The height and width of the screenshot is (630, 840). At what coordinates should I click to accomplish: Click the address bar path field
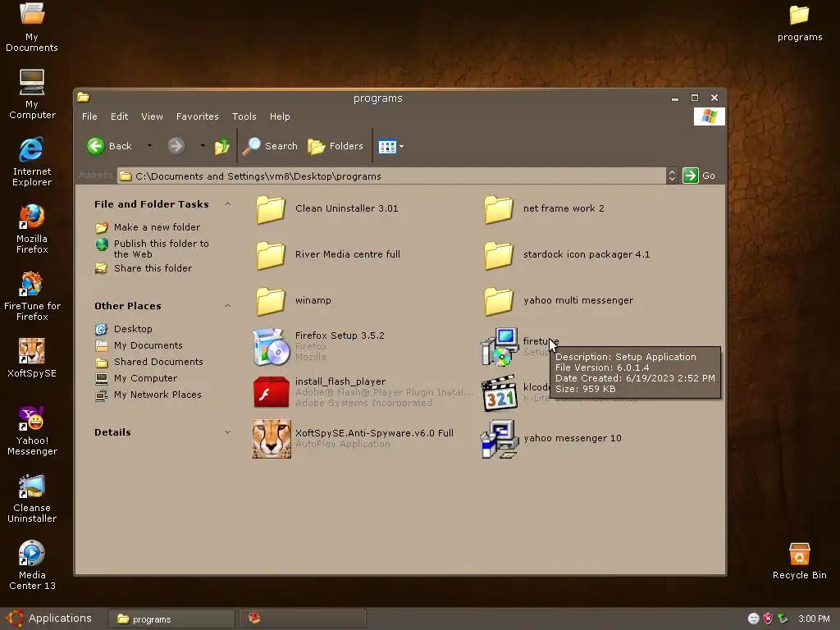click(x=391, y=176)
